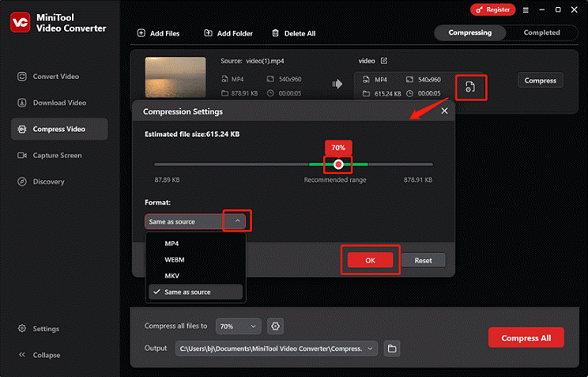This screenshot has height=377, width=588.
Task: Close the MiniTool application window
Action: pyautogui.click(x=574, y=9)
